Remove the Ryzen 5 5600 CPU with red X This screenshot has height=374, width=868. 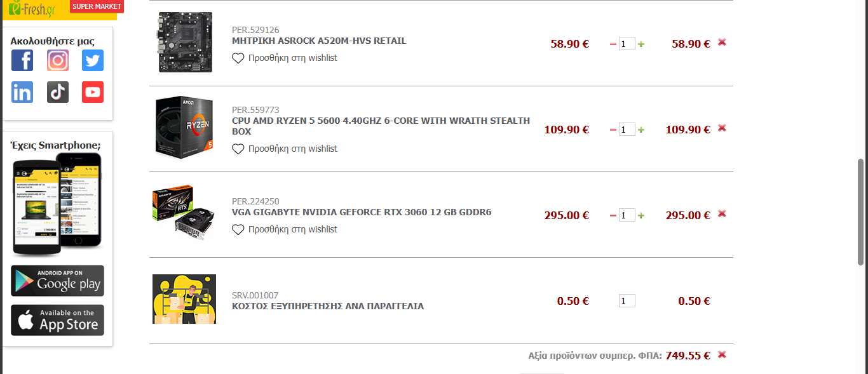tap(722, 128)
